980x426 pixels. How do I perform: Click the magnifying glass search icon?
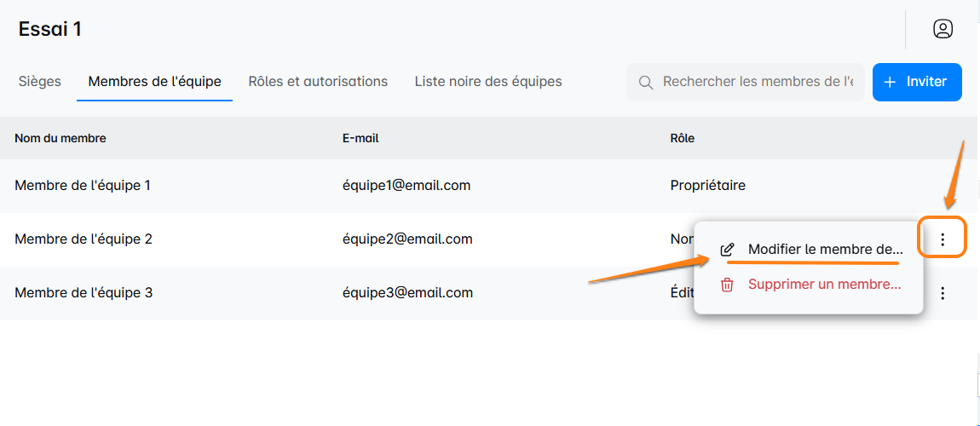(646, 83)
